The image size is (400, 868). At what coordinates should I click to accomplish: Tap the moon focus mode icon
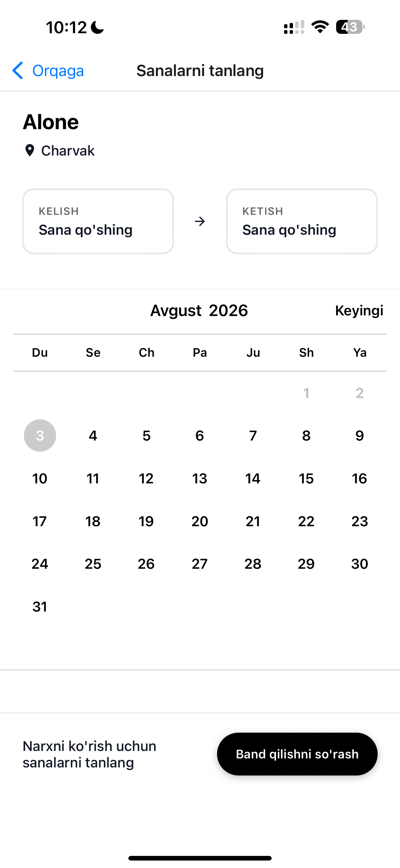pos(98,27)
